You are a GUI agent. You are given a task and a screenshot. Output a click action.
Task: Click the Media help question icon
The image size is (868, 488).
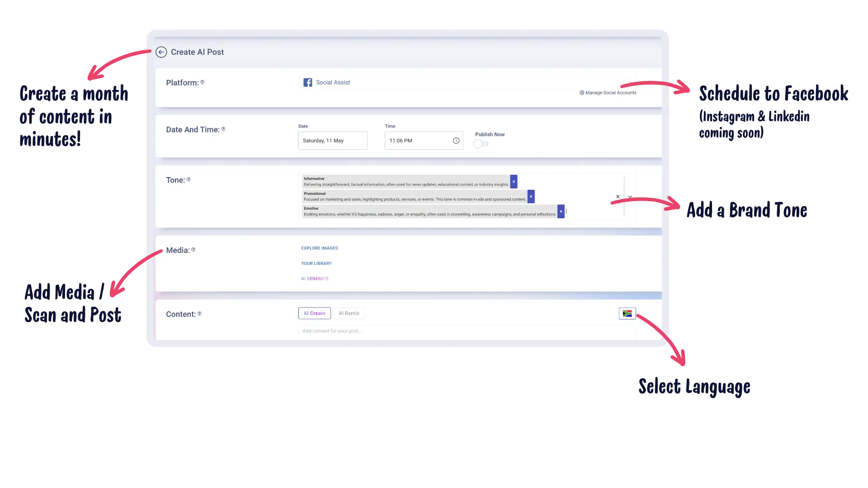pyautogui.click(x=193, y=249)
